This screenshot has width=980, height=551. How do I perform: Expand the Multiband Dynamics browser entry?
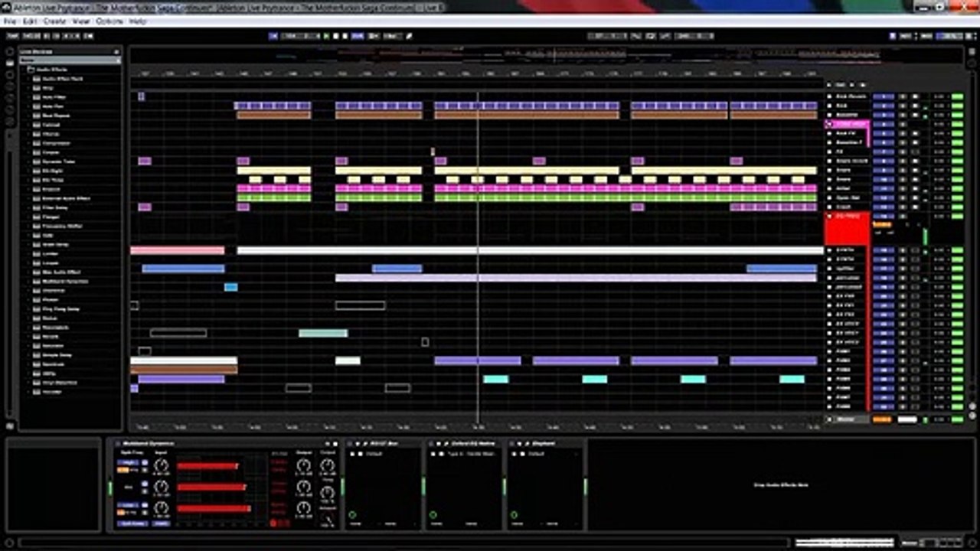[x=29, y=281]
